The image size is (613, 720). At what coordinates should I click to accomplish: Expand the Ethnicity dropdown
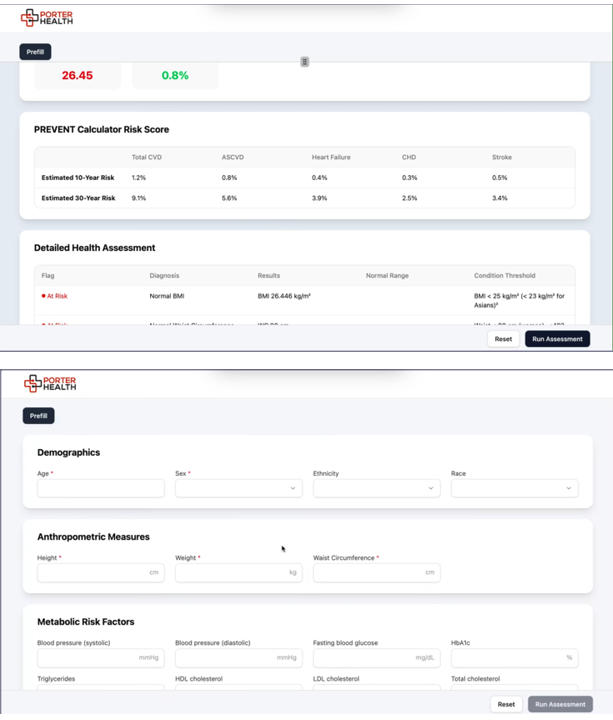[x=376, y=488]
